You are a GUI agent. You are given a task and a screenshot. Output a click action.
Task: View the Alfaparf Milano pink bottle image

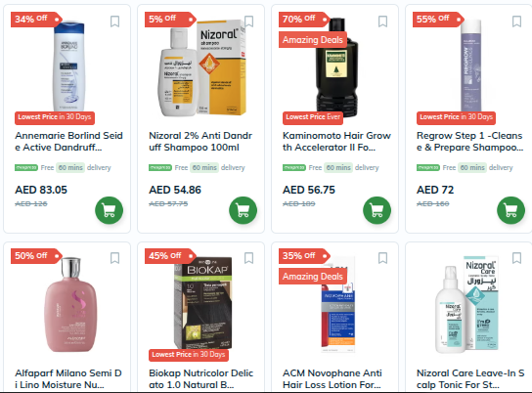70,305
